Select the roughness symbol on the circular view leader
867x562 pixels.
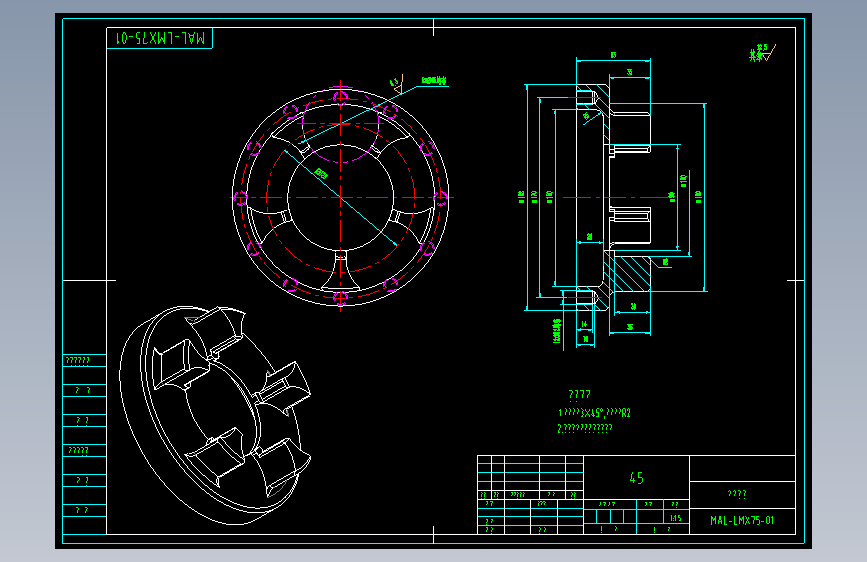(398, 84)
